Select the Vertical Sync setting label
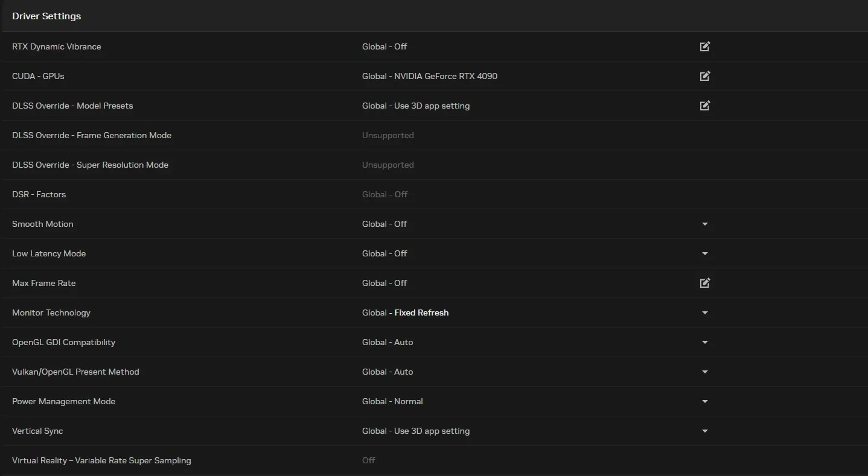The height and width of the screenshot is (476, 868). point(37,431)
